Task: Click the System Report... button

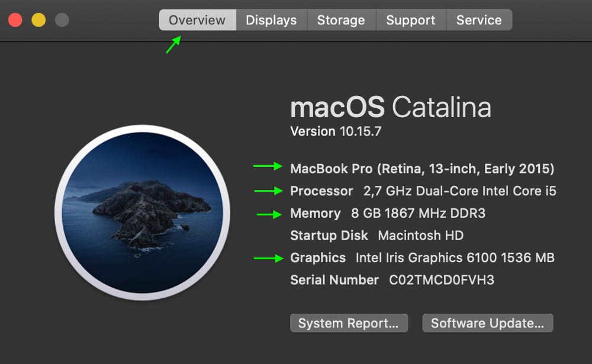Action: coord(349,323)
